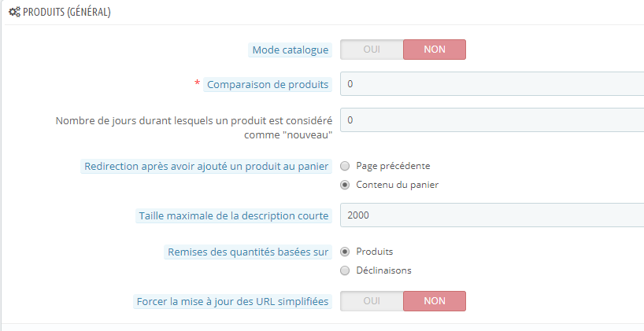Select Produits for quantity discounts
644x331 pixels.
[x=345, y=252]
